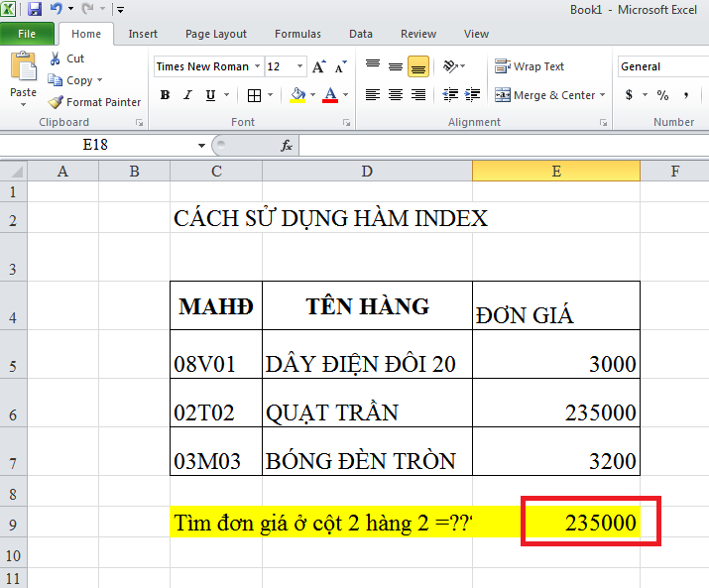Click the Insert Function fx icon
Viewport: 709px width, 588px height.
click(x=287, y=145)
